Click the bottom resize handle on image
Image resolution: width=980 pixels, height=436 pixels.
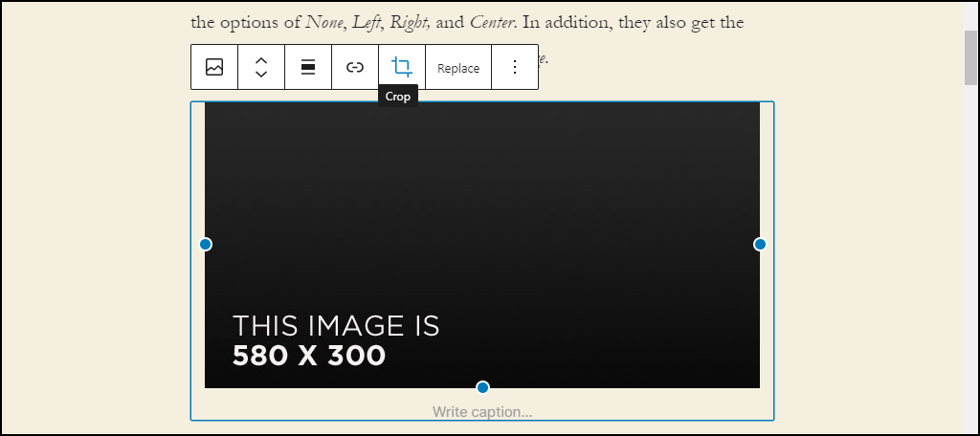482,387
